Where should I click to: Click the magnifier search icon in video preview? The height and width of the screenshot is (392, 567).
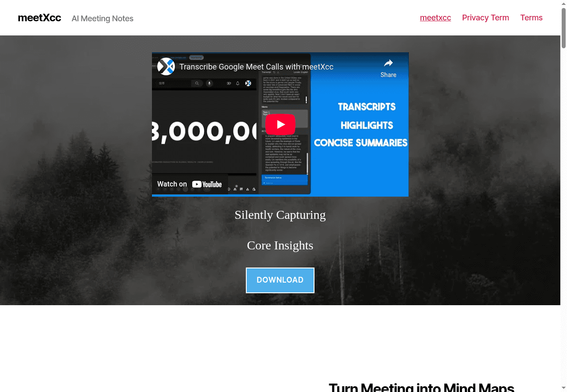(x=197, y=83)
